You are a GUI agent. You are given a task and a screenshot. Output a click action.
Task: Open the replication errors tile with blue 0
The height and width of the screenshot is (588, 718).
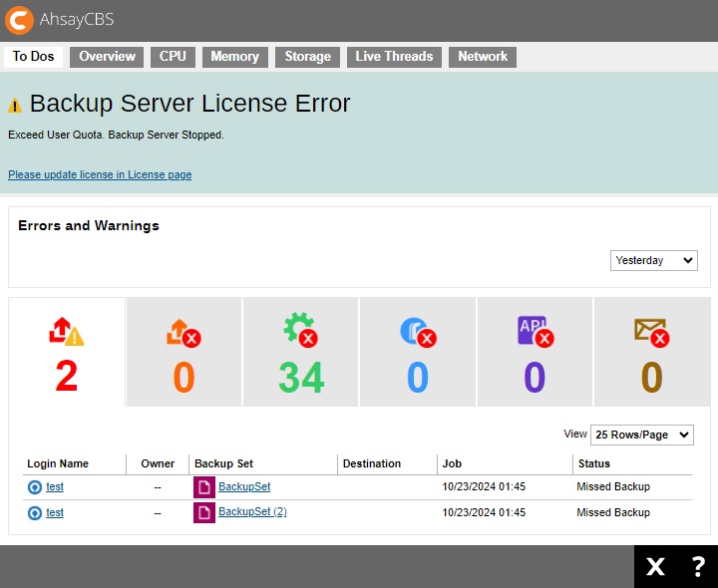click(418, 352)
